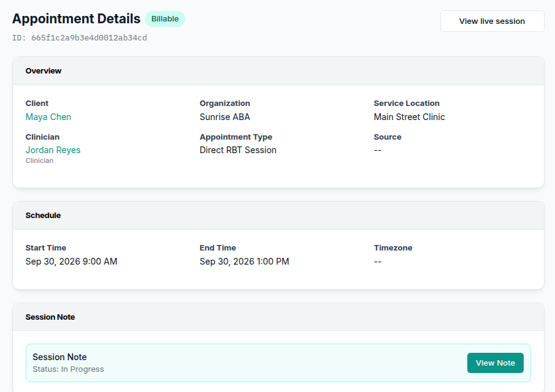Click the View live session button
Viewport: 555px width, 392px height.
pyautogui.click(x=492, y=21)
